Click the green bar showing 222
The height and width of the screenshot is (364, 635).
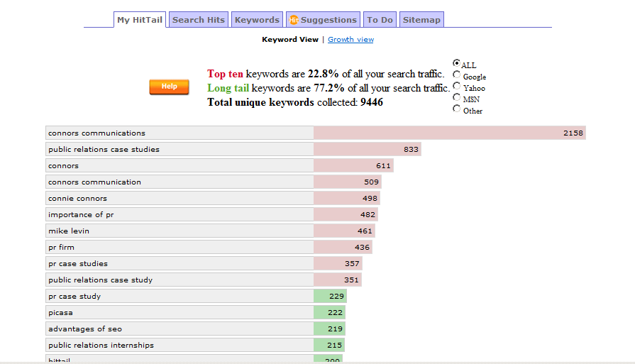tap(330, 313)
